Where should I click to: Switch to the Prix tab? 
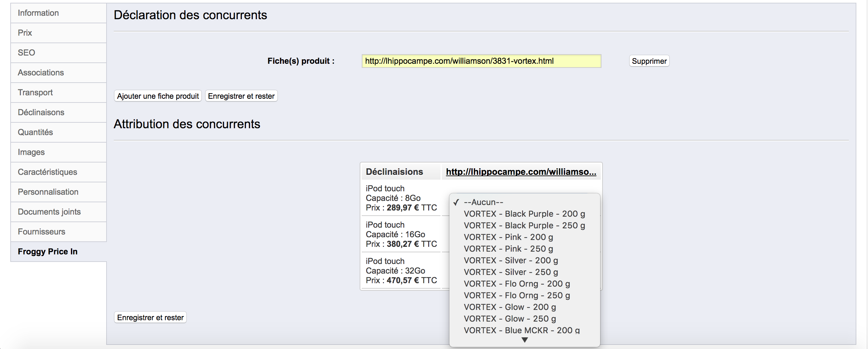pyautogui.click(x=59, y=33)
